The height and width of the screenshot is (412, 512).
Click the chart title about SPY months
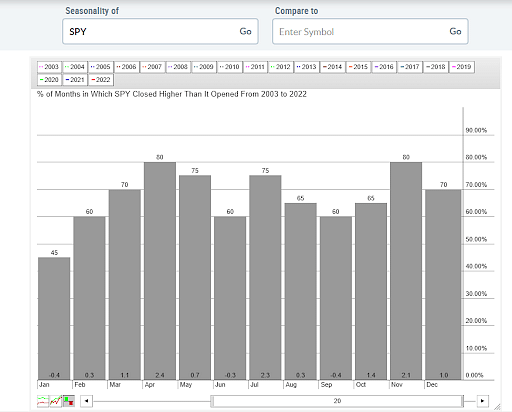tap(172, 94)
